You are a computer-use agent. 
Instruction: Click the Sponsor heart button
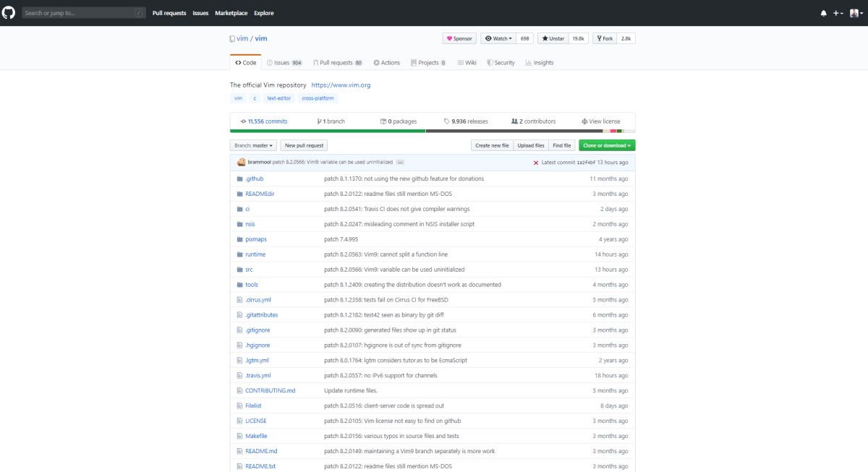459,38
